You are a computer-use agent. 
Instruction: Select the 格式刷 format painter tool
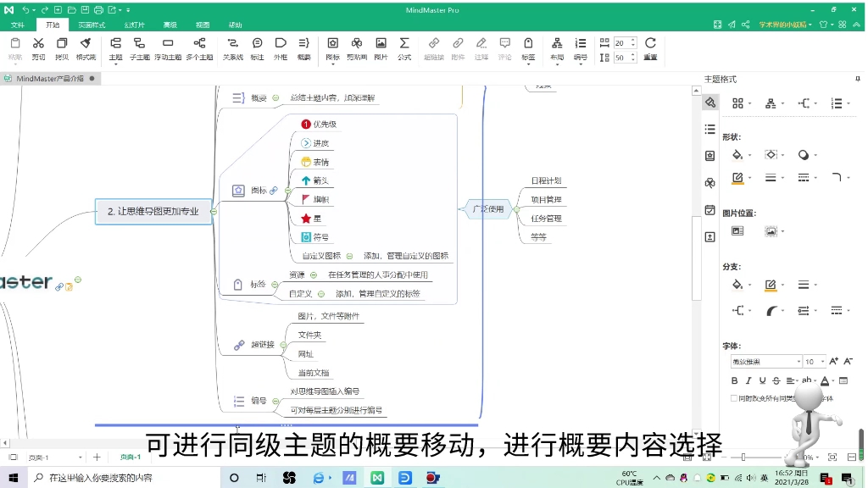[86, 47]
